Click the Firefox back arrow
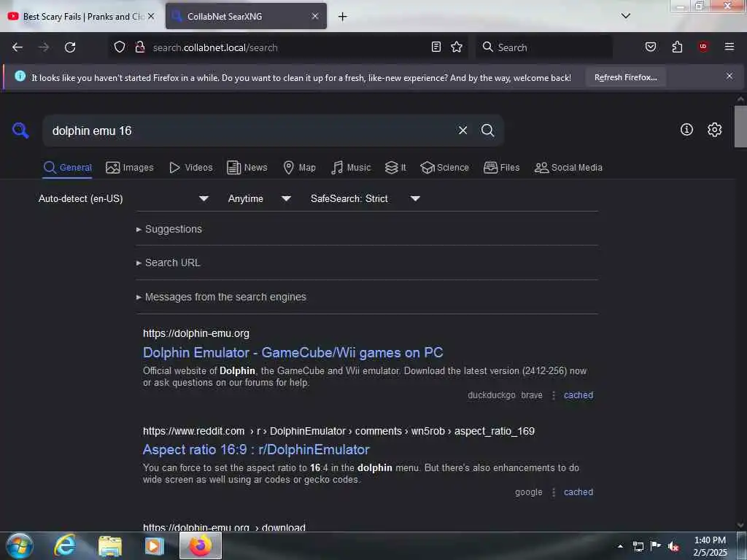Image resolution: width=747 pixels, height=560 pixels. 18,47
